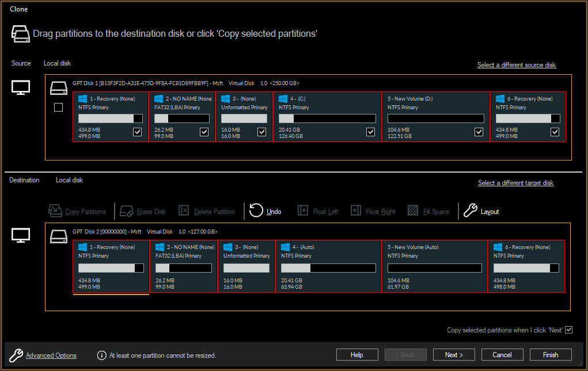Click the Advanced Options wrench icon
This screenshot has width=588, height=371.
click(17, 355)
